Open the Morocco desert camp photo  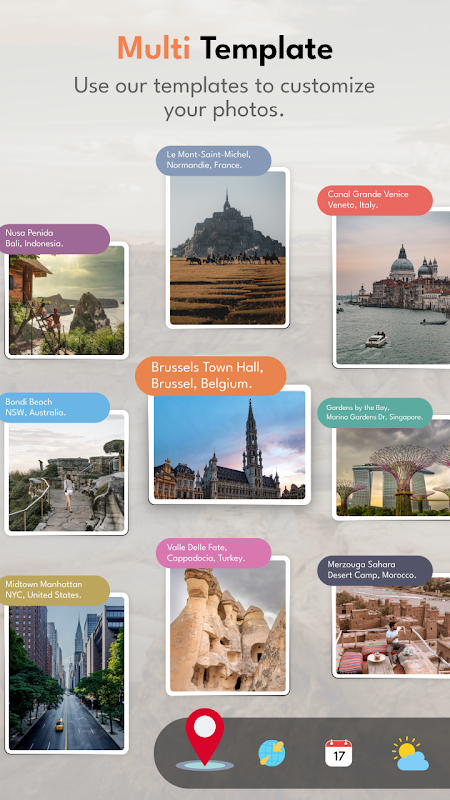(x=391, y=627)
